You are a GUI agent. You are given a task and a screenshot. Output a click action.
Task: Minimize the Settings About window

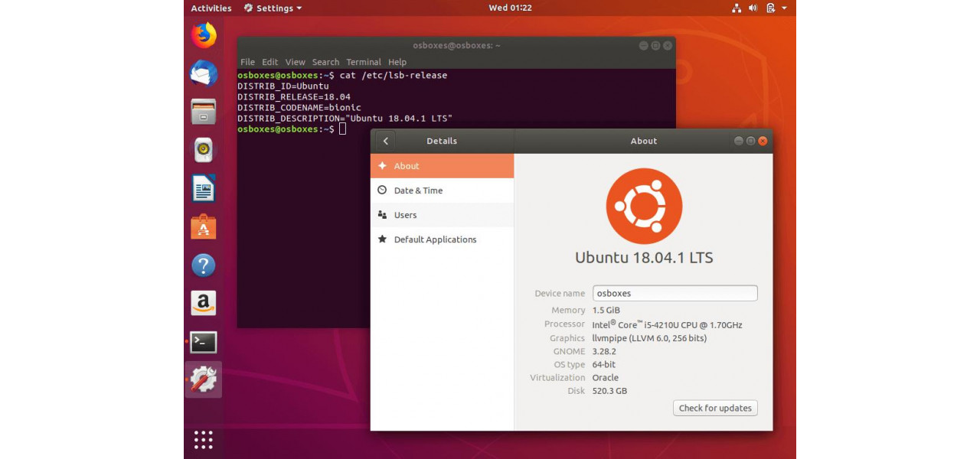click(x=739, y=141)
